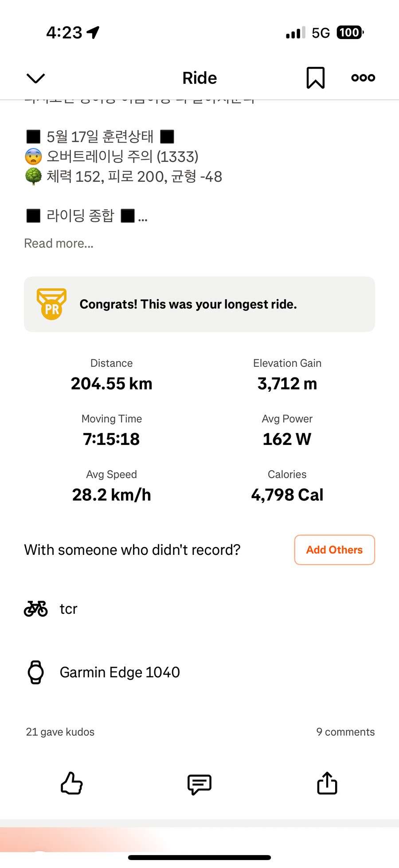View the 21 gave kudos list
Image resolution: width=399 pixels, height=868 pixels.
pos(60,732)
